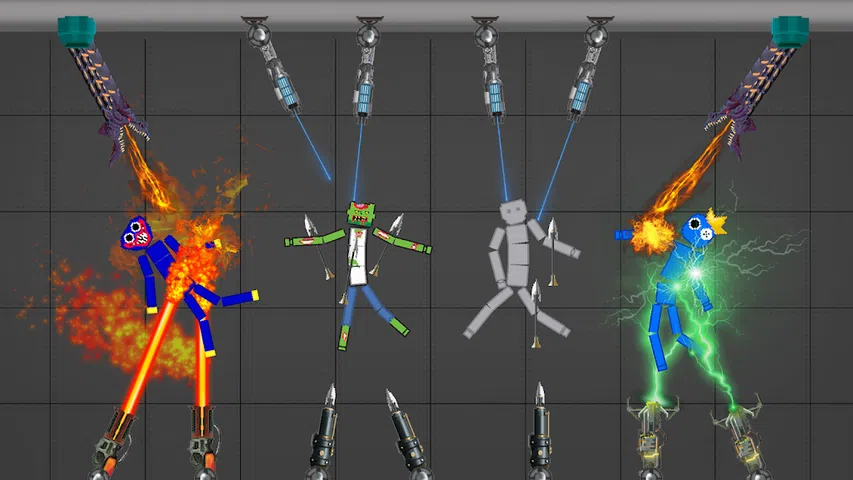Click the fireball beside the crowned ragdoll
The image size is (853, 480).
pos(652,236)
